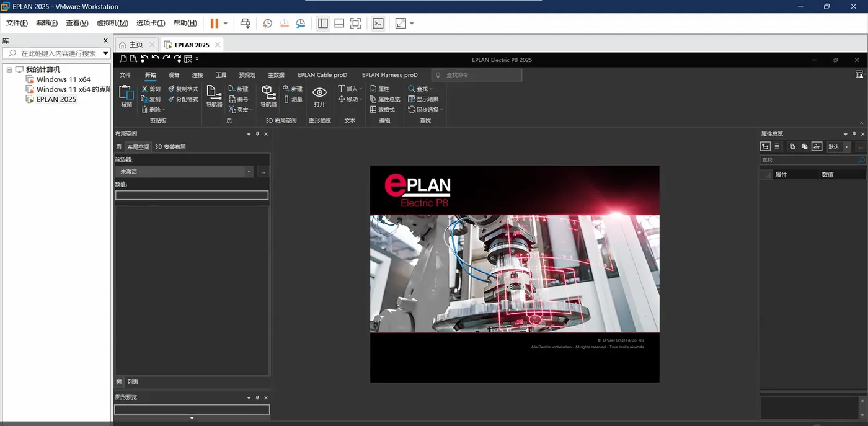Click 复制格式 (Copy format) brush icon
The height and width of the screenshot is (426, 868).
tap(171, 89)
